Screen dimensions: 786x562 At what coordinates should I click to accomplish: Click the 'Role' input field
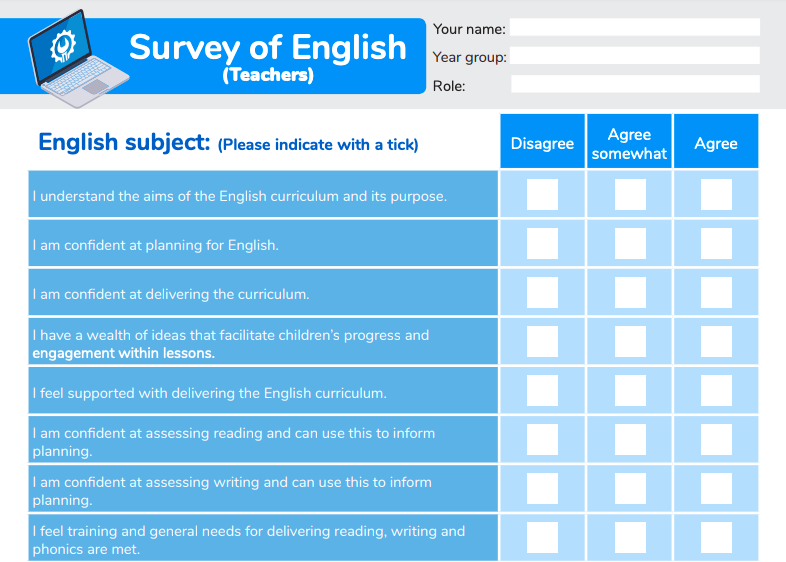(634, 85)
